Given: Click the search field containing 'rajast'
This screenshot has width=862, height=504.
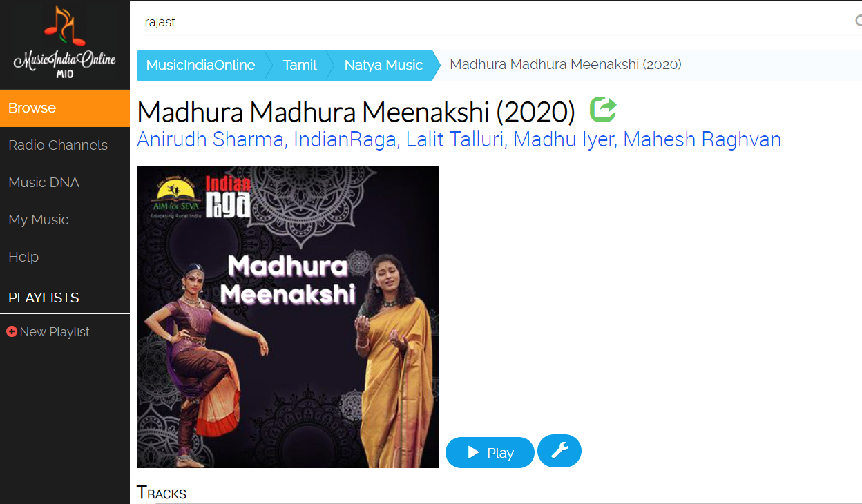Looking at the screenshot, I should click(x=494, y=22).
